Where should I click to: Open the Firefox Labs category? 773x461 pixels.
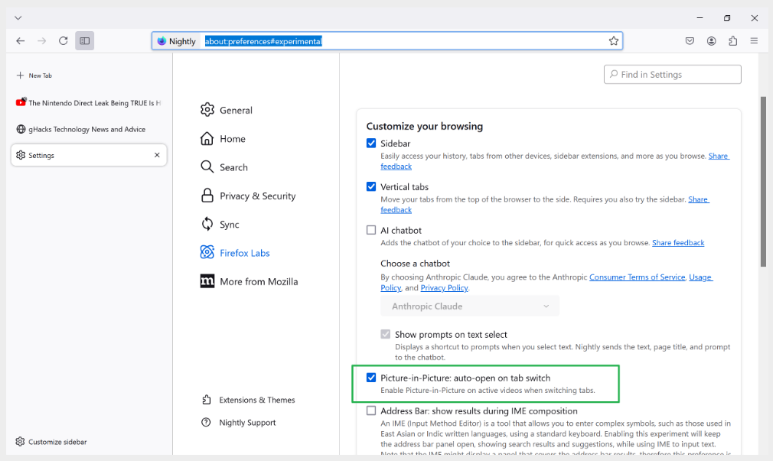pyautogui.click(x=235, y=253)
